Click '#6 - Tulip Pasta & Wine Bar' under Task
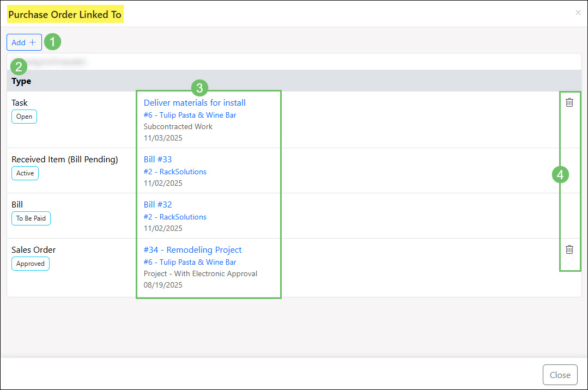This screenshot has width=588, height=390. tap(190, 115)
